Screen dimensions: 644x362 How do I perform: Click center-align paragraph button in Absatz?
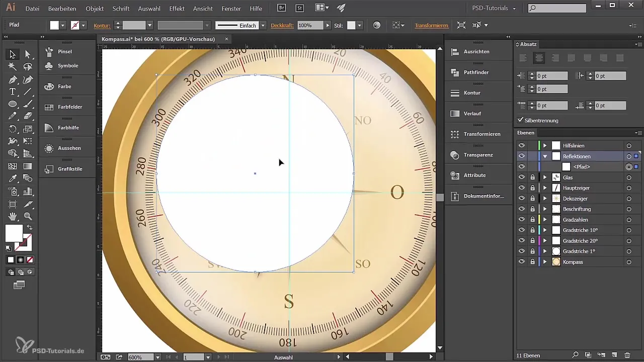(x=539, y=58)
